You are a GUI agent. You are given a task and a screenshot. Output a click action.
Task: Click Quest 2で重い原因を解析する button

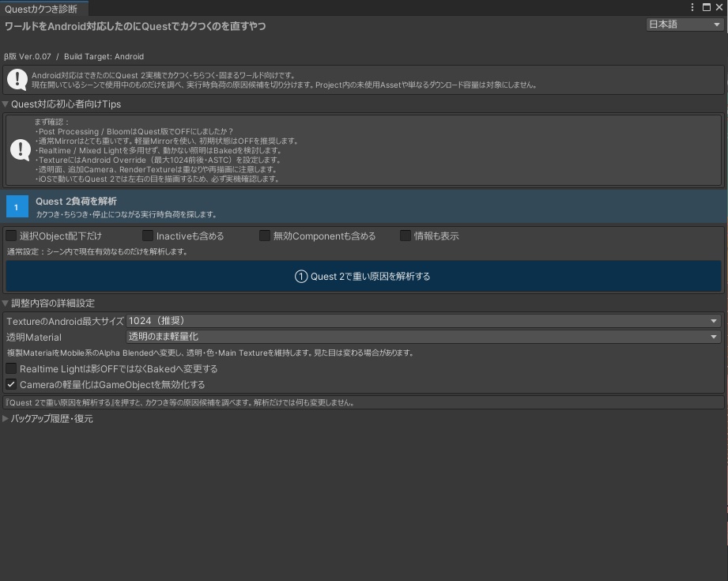[363, 277]
